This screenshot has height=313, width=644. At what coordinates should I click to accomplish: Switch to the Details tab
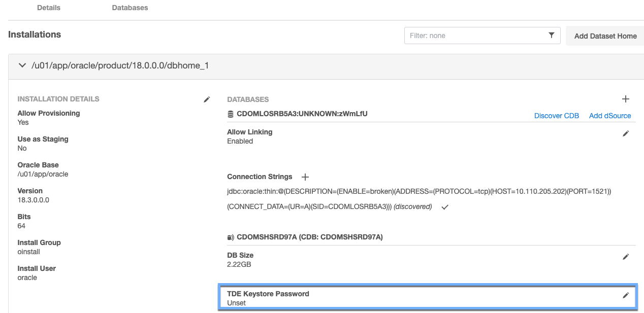(x=49, y=8)
